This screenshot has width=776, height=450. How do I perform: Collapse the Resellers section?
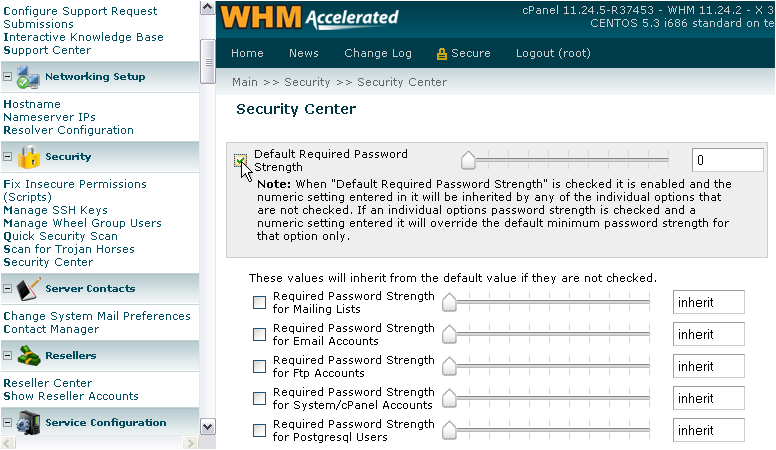click(7, 355)
